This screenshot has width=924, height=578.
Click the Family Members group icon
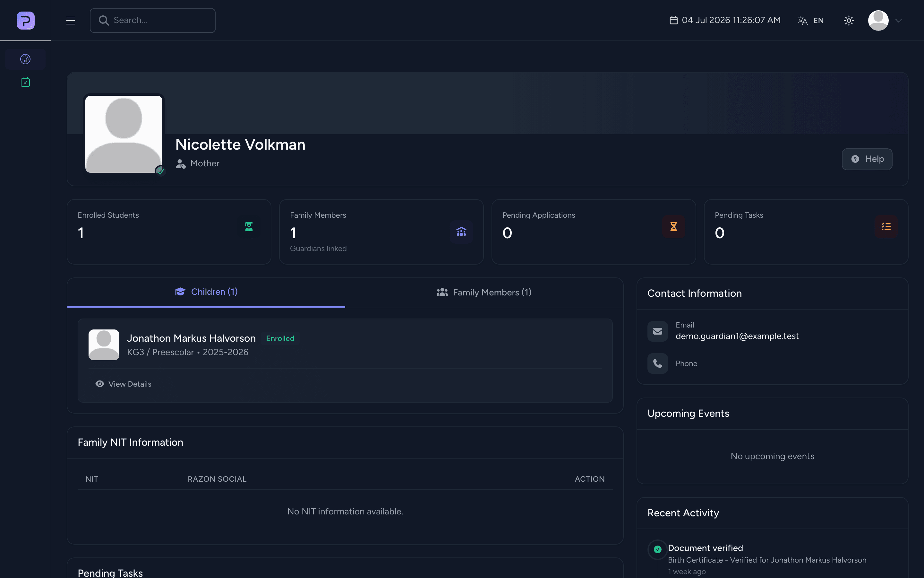click(x=461, y=232)
